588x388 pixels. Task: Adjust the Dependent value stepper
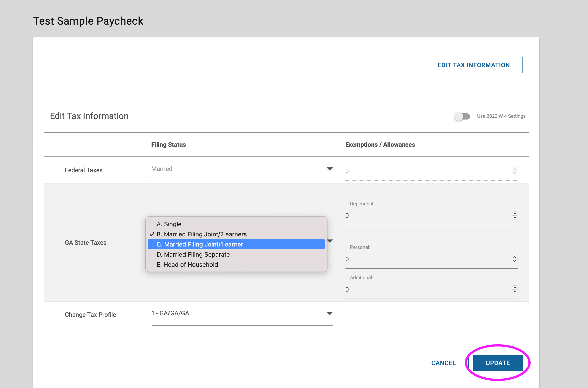click(x=514, y=215)
